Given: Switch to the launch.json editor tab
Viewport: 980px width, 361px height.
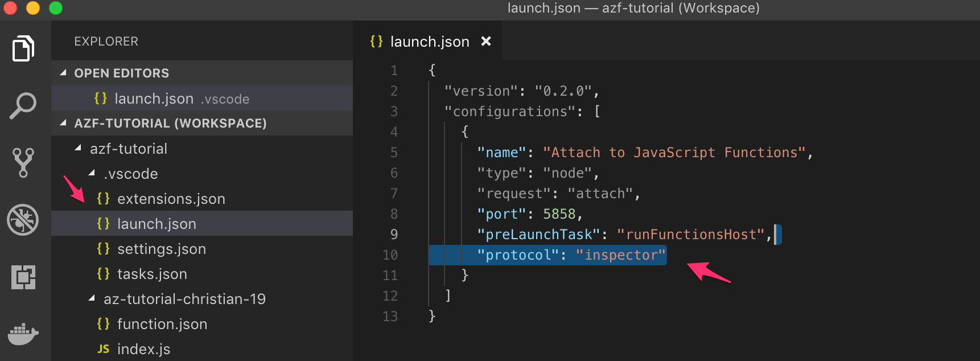Looking at the screenshot, I should point(429,42).
